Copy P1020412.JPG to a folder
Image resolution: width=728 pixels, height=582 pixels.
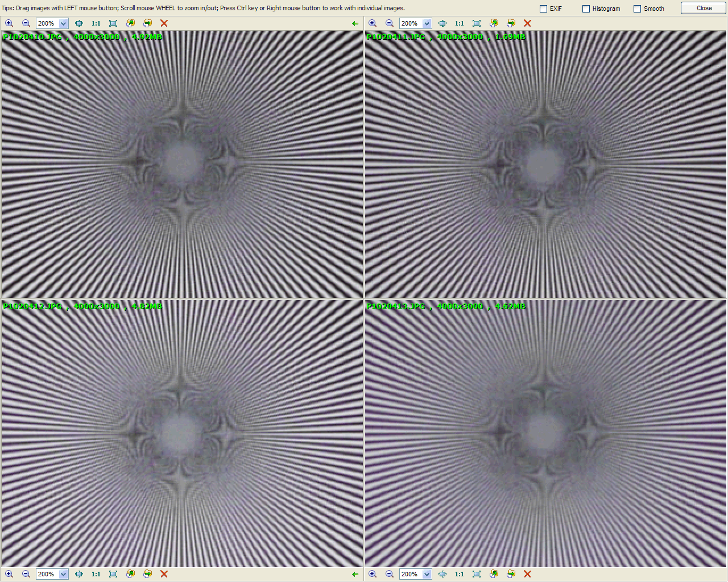(x=130, y=574)
